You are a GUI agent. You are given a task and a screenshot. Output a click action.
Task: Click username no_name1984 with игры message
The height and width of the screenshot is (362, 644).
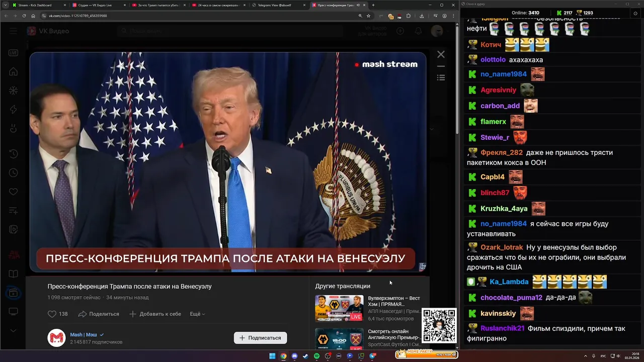click(x=504, y=224)
